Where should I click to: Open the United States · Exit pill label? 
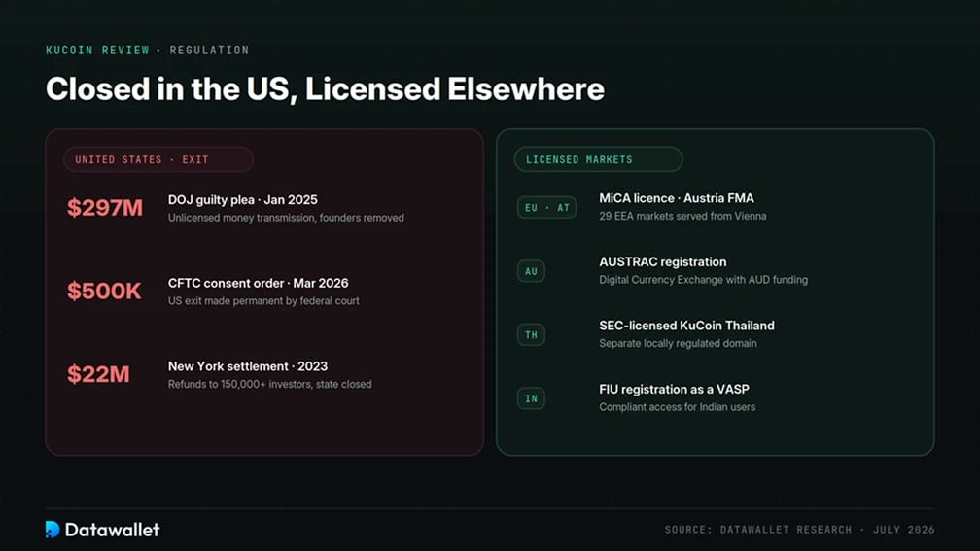click(158, 159)
